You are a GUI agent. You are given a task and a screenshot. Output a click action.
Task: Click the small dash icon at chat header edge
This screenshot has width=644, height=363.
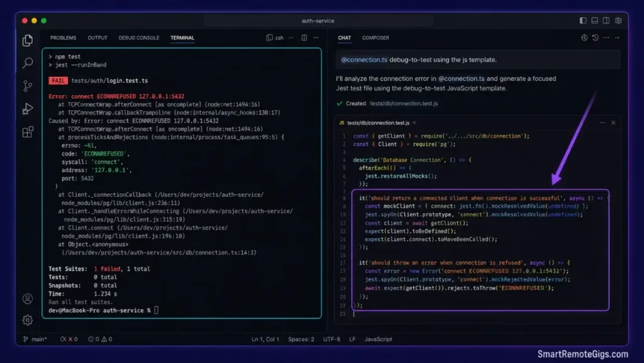[617, 37]
